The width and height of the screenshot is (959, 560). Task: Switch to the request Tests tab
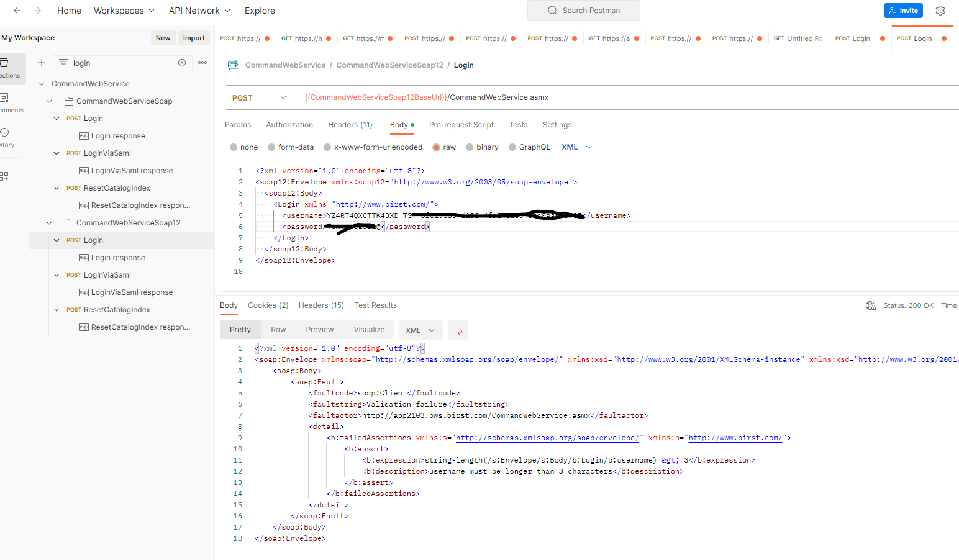(x=518, y=125)
